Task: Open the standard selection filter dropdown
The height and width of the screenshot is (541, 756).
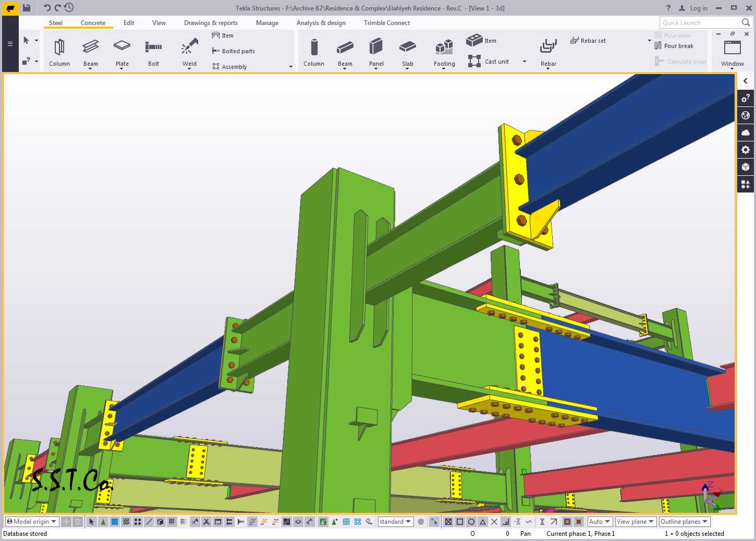Action: pos(396,522)
